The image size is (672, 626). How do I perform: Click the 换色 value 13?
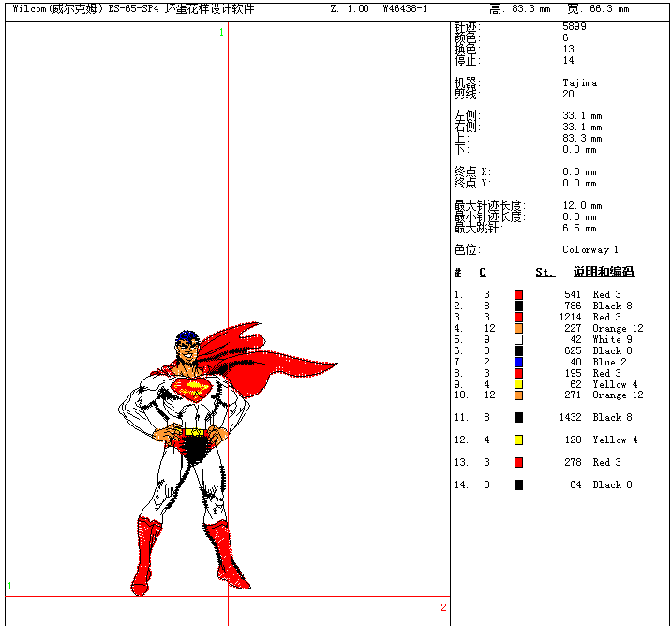pyautogui.click(x=568, y=49)
